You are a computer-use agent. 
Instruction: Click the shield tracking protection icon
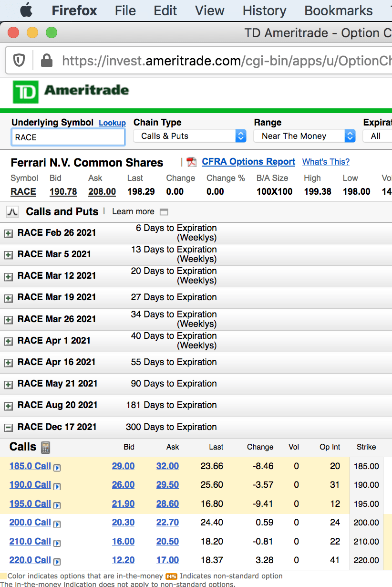click(x=19, y=61)
